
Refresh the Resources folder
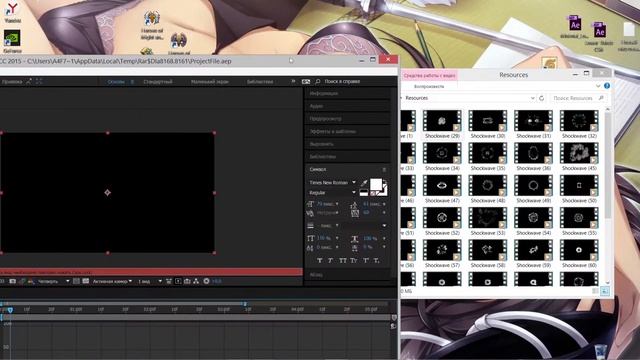pyautogui.click(x=542, y=98)
